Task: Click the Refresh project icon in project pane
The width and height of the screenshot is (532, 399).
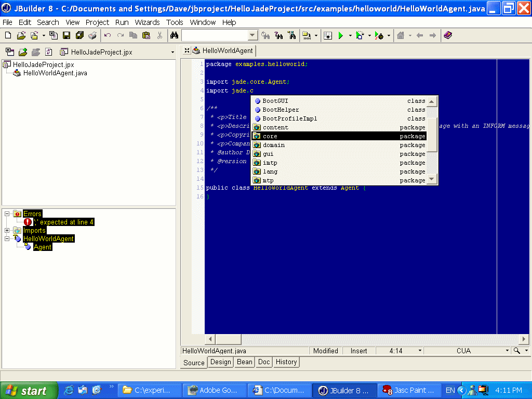Action: tap(49, 52)
